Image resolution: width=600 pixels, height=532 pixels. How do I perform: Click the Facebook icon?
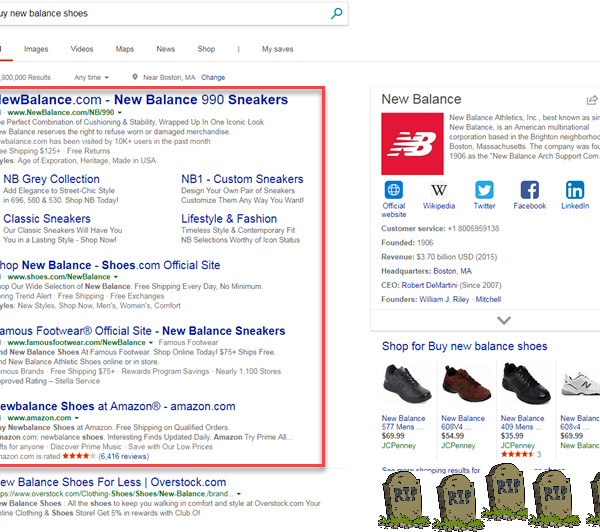[530, 190]
